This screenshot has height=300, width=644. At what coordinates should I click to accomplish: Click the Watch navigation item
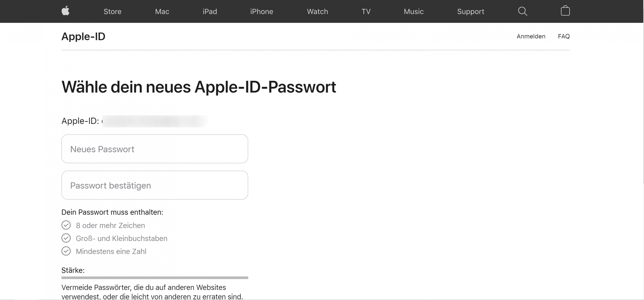coord(317,12)
